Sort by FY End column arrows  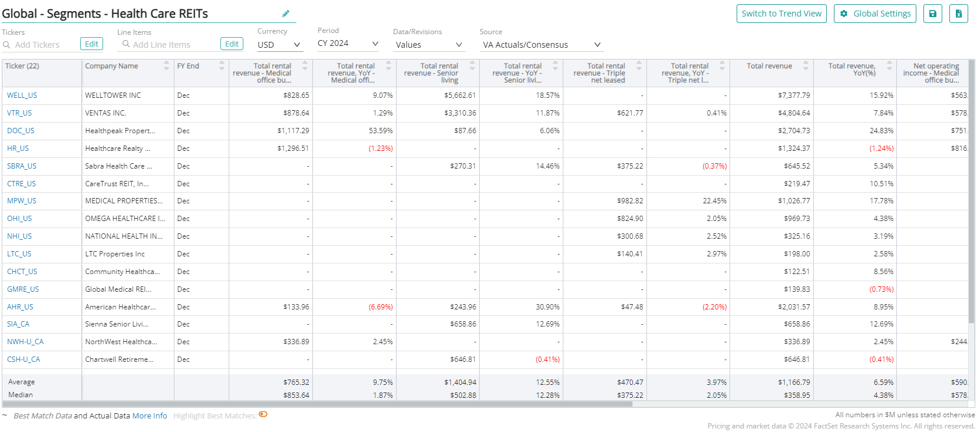coord(222,66)
